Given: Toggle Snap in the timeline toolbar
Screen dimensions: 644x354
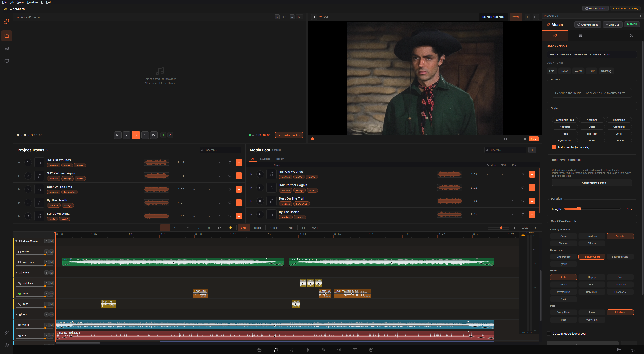Looking at the screenshot, I should (244, 228).
